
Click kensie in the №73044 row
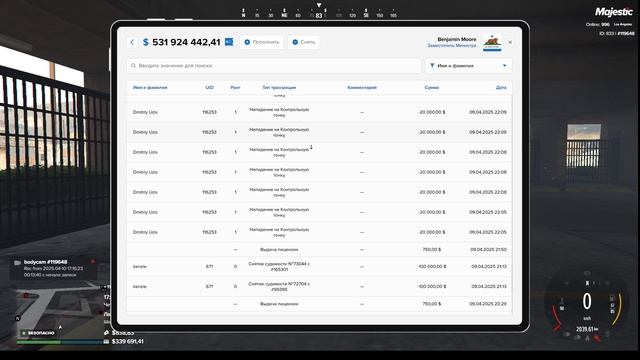click(x=140, y=267)
